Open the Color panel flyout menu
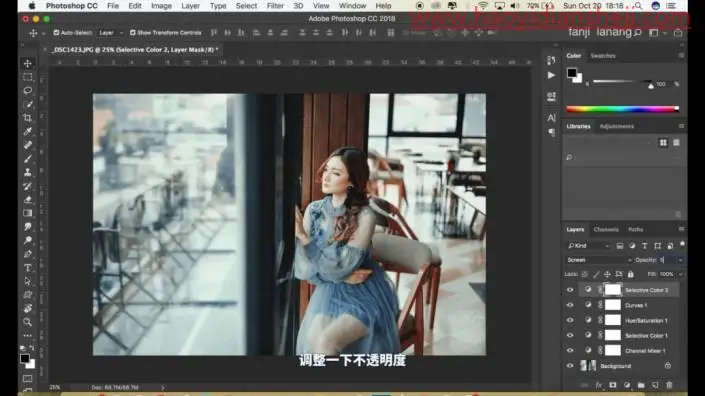 (x=681, y=56)
